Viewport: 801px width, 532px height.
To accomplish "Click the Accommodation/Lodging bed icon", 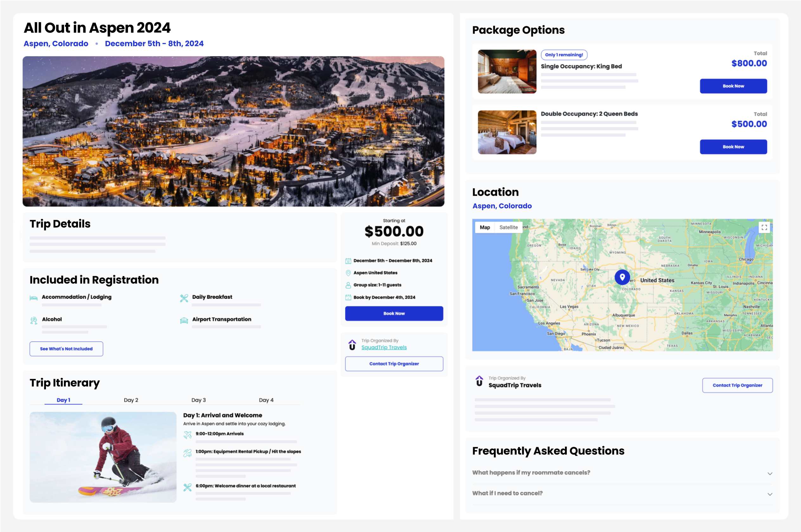I will click(33, 297).
